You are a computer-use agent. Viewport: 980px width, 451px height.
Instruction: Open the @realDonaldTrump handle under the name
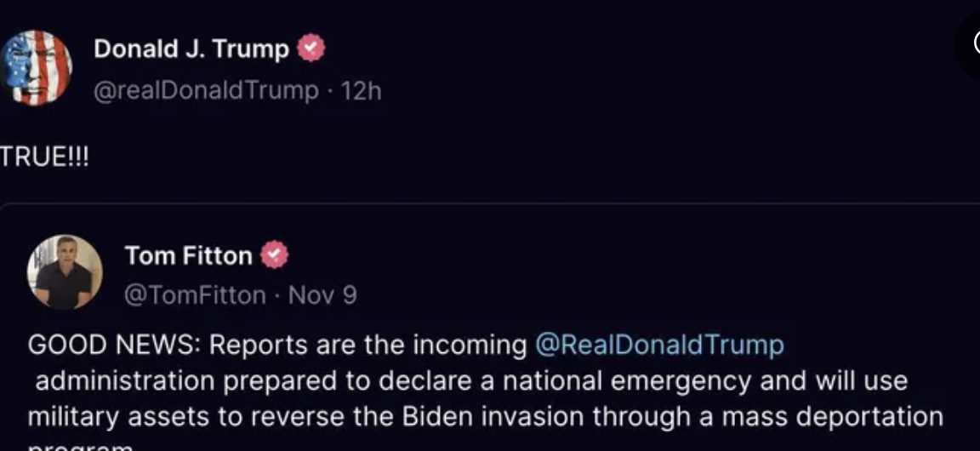(206, 90)
